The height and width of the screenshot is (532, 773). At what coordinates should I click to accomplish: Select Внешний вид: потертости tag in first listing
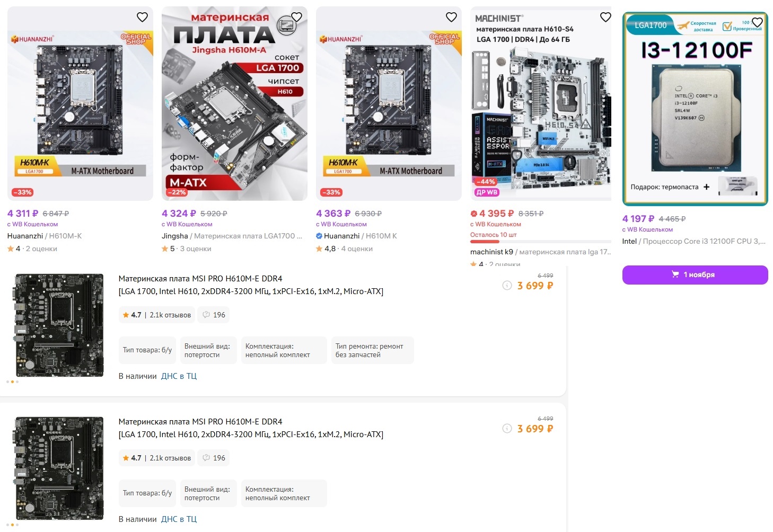[x=207, y=350]
